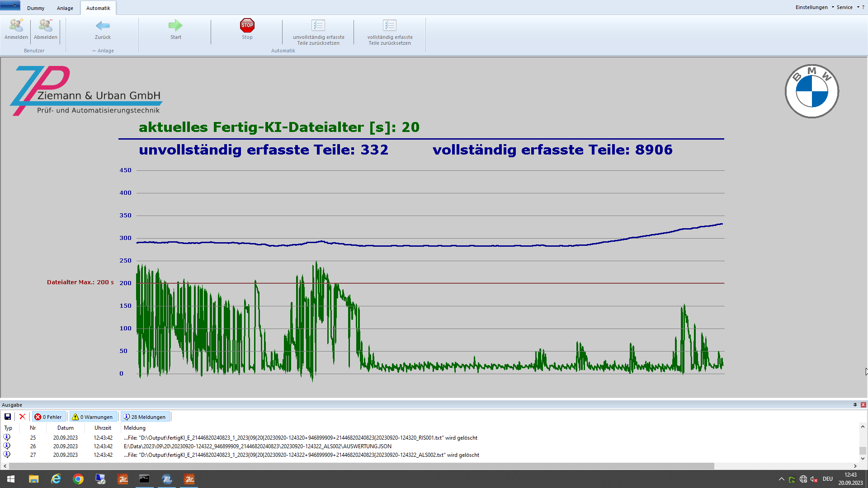Viewport: 868px width, 488px height.
Task: Select message 26 with AUSWERTUNG.JSON path
Action: (x=429, y=446)
